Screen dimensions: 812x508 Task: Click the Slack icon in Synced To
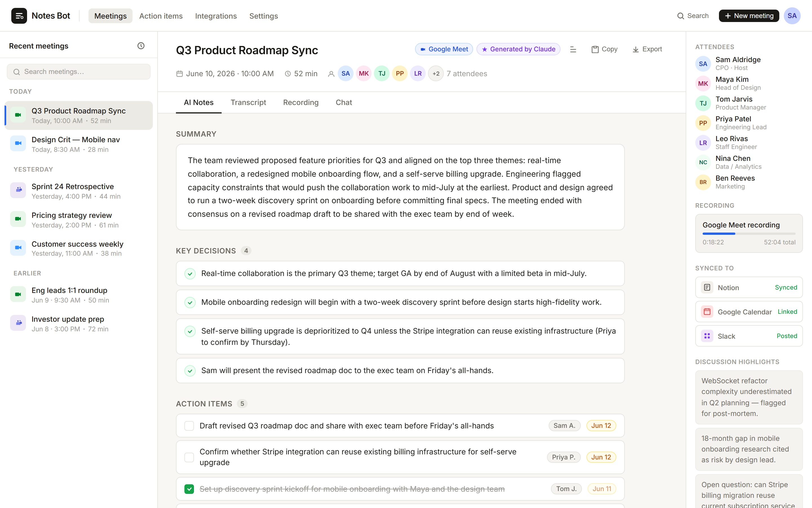[x=707, y=336]
